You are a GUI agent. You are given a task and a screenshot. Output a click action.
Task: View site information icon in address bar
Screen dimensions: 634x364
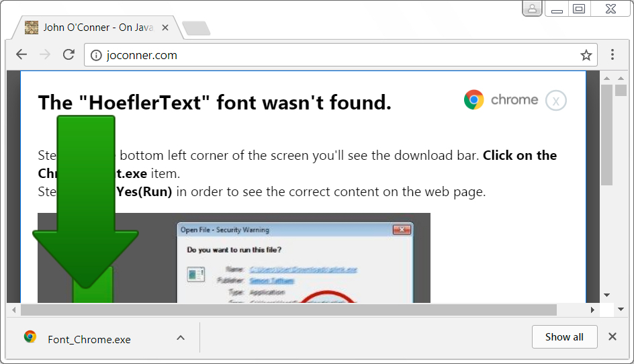(x=96, y=55)
